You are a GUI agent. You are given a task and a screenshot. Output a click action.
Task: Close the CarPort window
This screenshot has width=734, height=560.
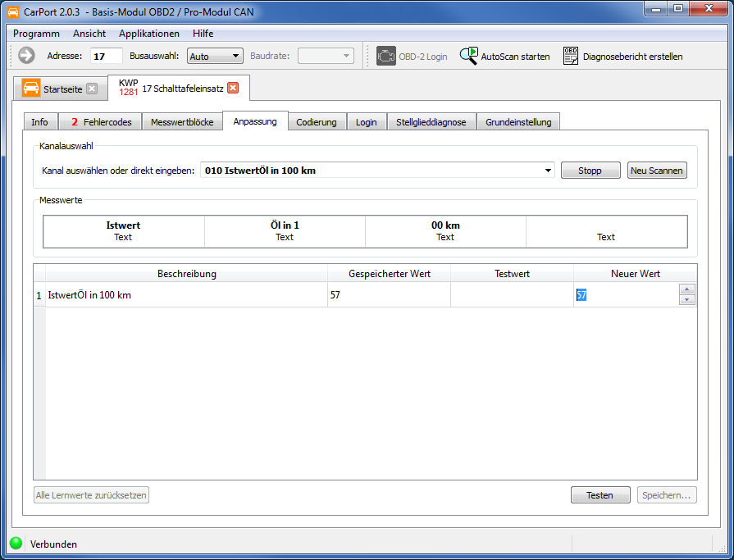click(709, 9)
